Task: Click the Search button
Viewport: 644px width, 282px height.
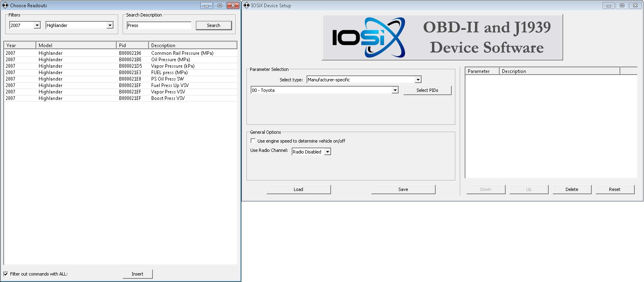Action: 214,25
